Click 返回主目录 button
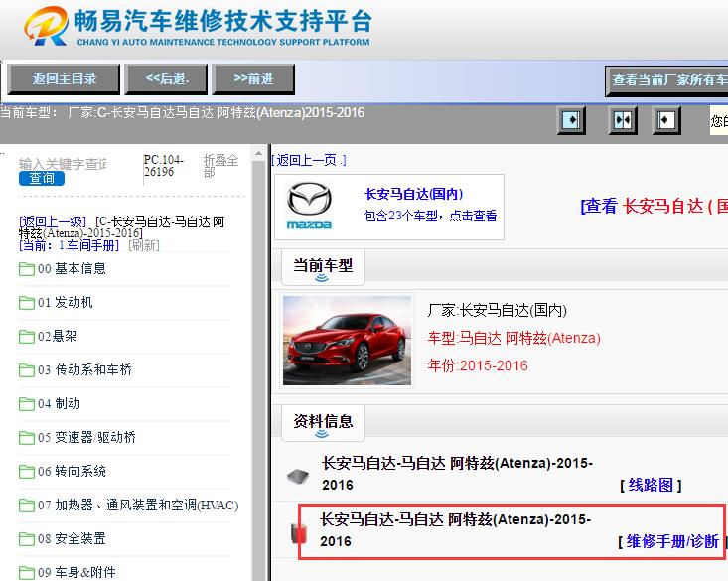The image size is (728, 581). (65, 78)
